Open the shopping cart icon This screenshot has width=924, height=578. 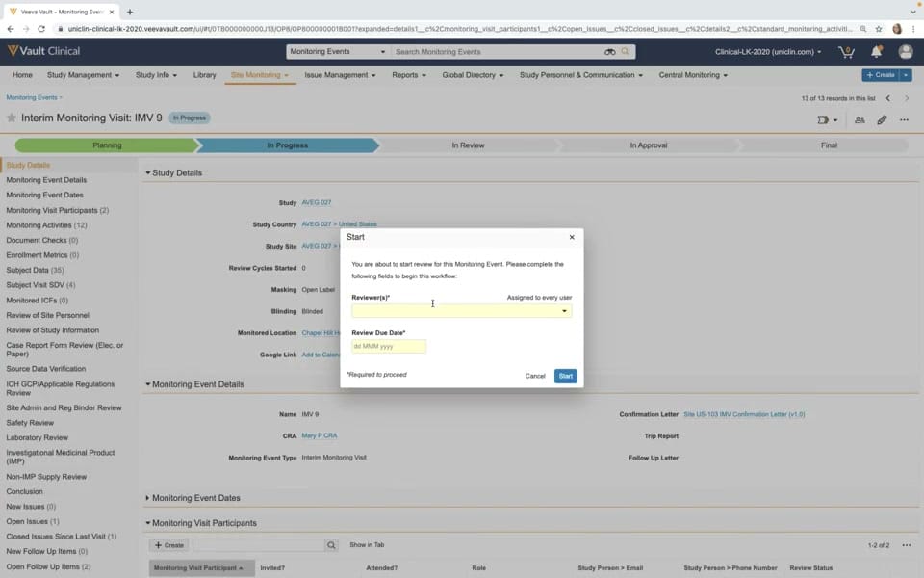coord(846,52)
